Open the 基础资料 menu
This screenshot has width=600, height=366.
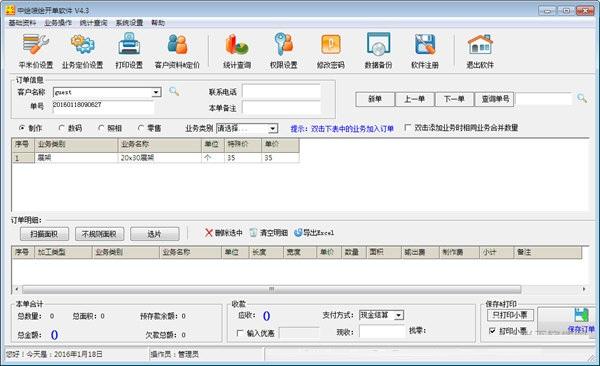(22, 23)
